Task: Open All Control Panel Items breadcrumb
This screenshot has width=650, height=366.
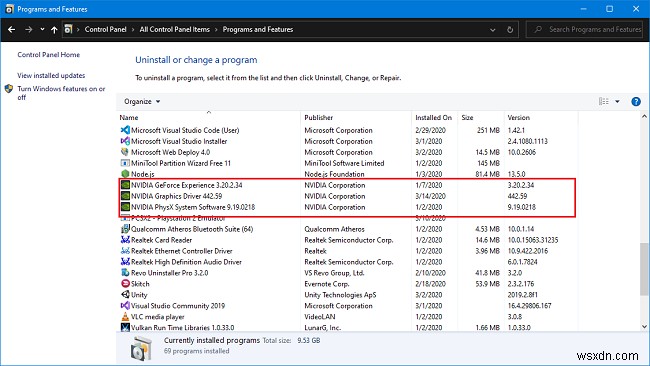Action: (175, 29)
